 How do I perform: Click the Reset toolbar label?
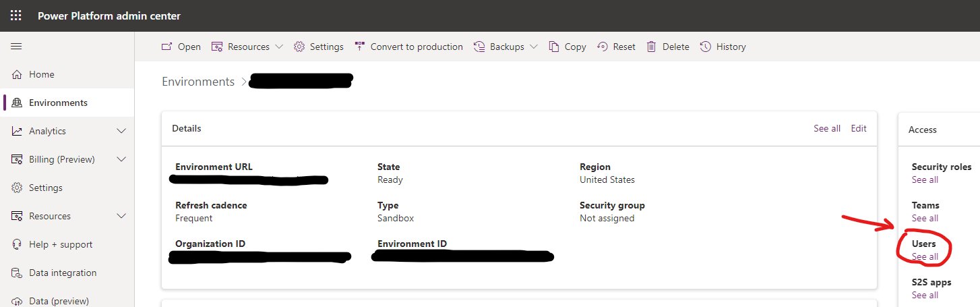pos(624,47)
